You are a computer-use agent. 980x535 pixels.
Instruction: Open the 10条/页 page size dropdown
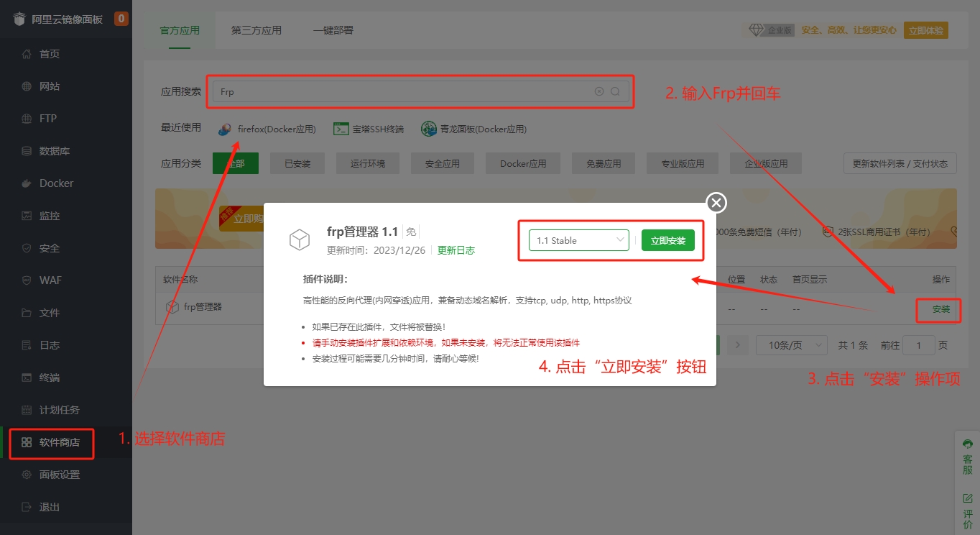tap(792, 345)
